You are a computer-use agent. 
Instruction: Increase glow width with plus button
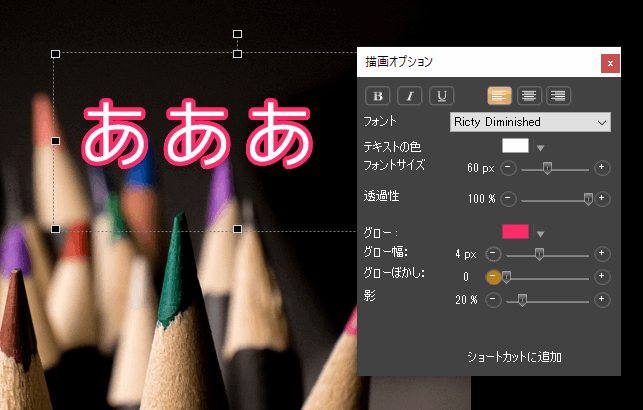tap(602, 254)
